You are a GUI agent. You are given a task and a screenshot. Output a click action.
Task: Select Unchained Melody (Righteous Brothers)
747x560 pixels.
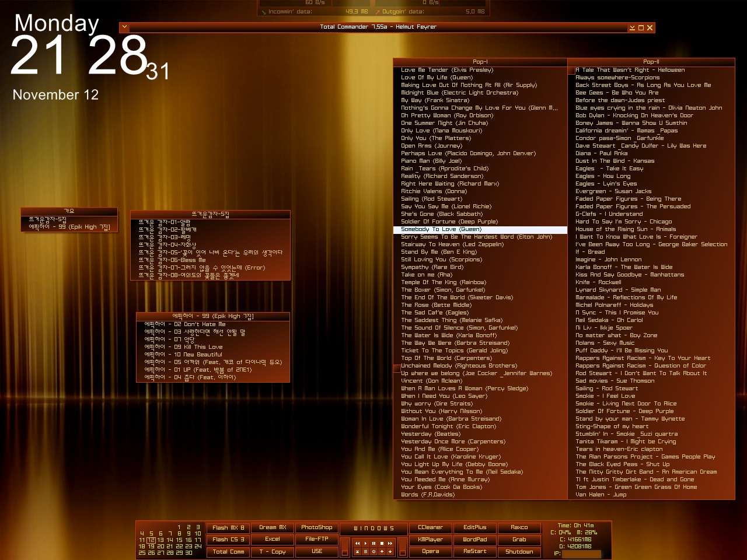point(480,366)
